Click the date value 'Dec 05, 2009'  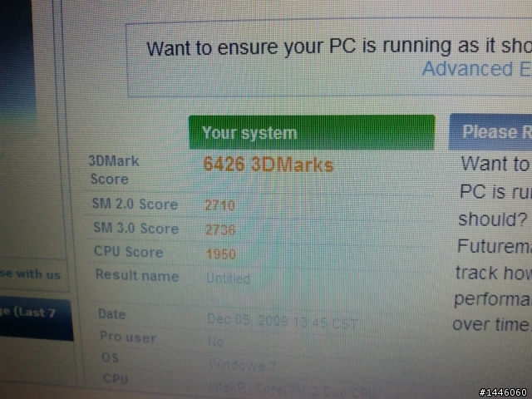click(248, 320)
